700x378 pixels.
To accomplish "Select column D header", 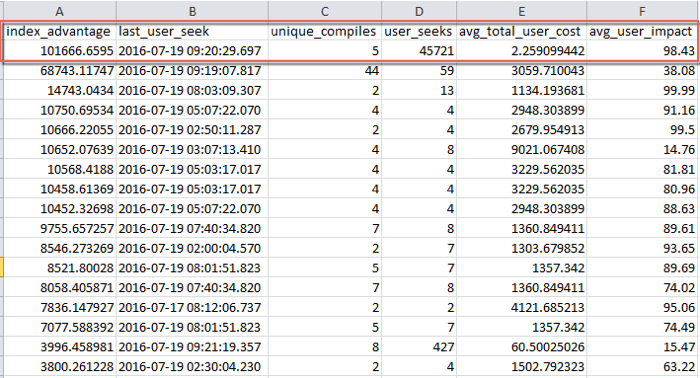I will click(x=419, y=11).
